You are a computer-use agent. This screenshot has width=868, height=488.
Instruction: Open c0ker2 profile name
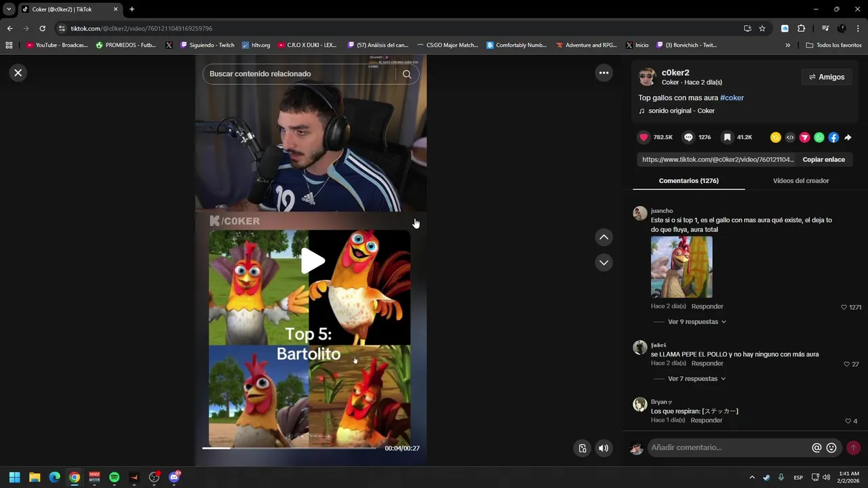[675, 73]
